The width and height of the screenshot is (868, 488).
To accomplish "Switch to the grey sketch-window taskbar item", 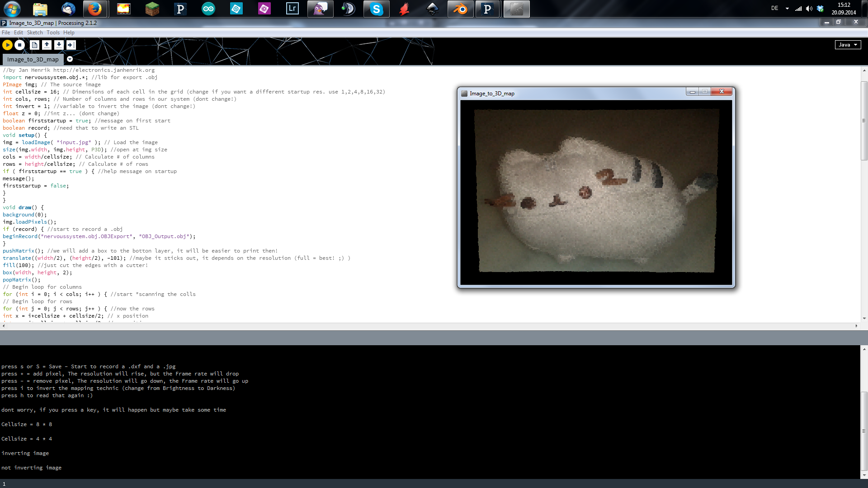I will [x=516, y=9].
